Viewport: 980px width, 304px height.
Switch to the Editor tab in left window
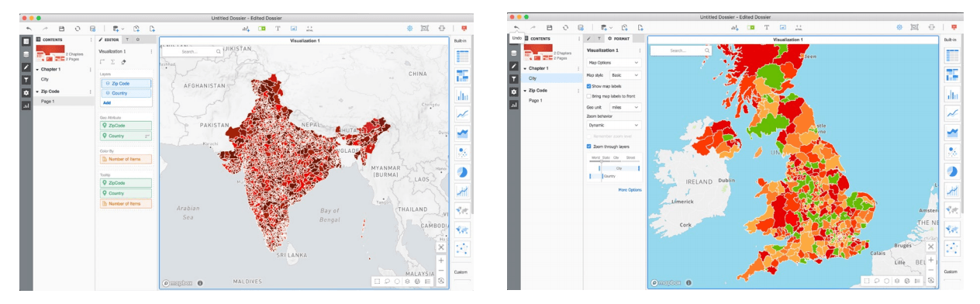pos(109,39)
